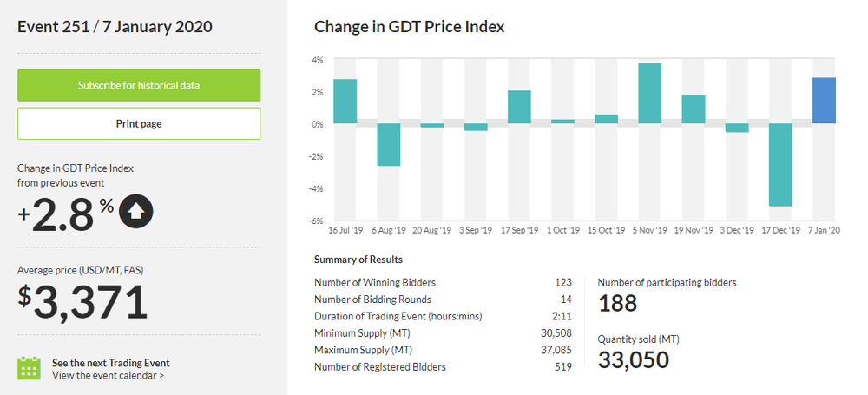Select the blue 7 Jan '20 bar
The image size is (868, 395).
[824, 101]
